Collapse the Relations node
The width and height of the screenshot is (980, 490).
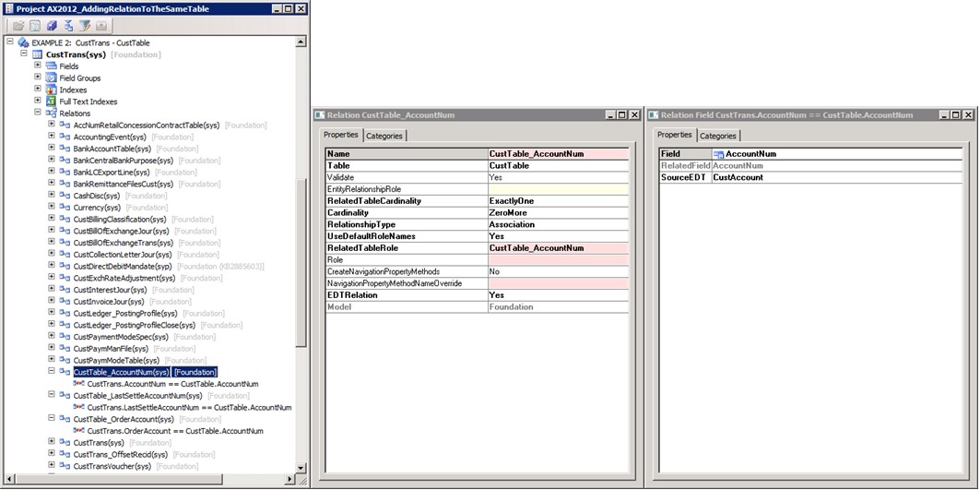click(x=38, y=114)
